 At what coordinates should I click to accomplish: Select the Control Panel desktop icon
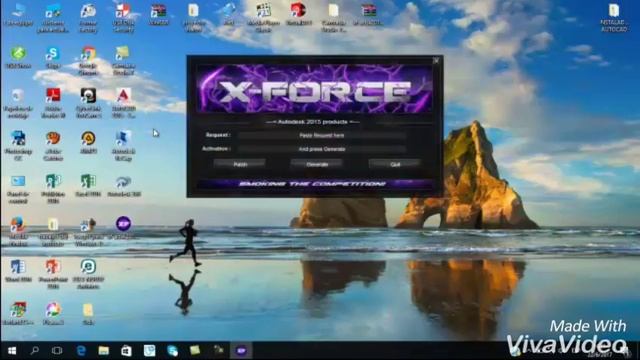18,189
